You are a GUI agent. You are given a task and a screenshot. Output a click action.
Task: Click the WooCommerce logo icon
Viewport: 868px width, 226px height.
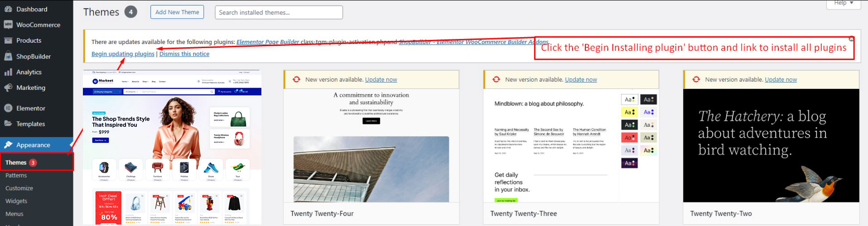[x=8, y=25]
